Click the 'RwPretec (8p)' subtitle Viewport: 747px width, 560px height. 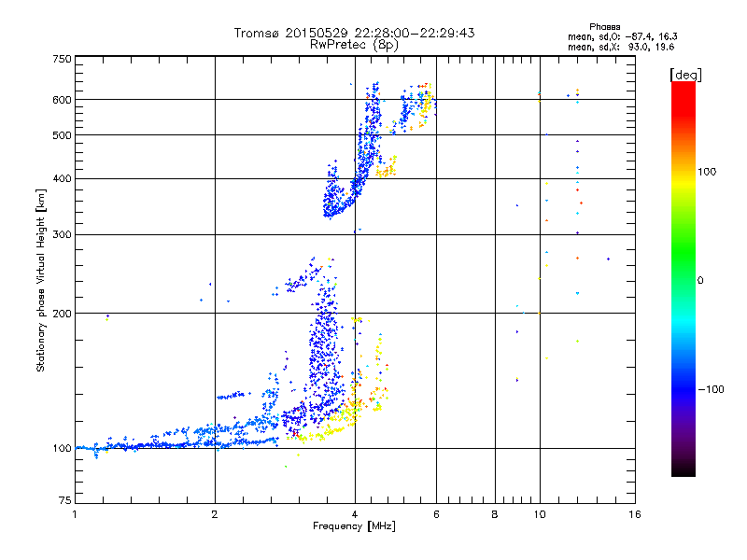354,45
